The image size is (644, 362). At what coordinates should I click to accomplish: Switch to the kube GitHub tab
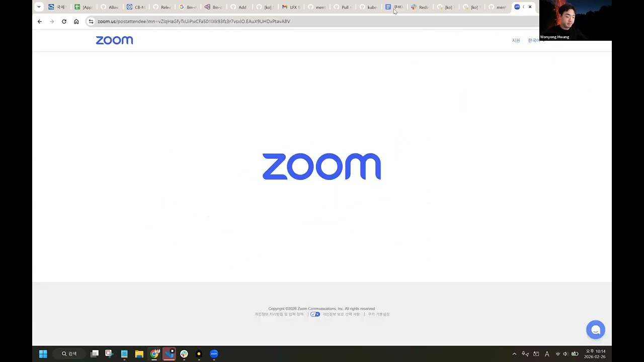[x=369, y=7]
